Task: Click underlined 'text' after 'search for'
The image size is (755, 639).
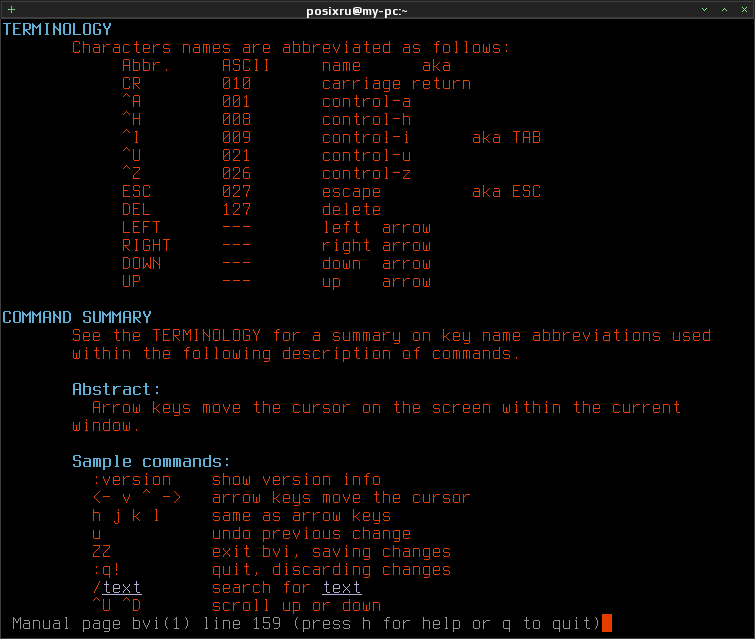Action: click(341, 587)
